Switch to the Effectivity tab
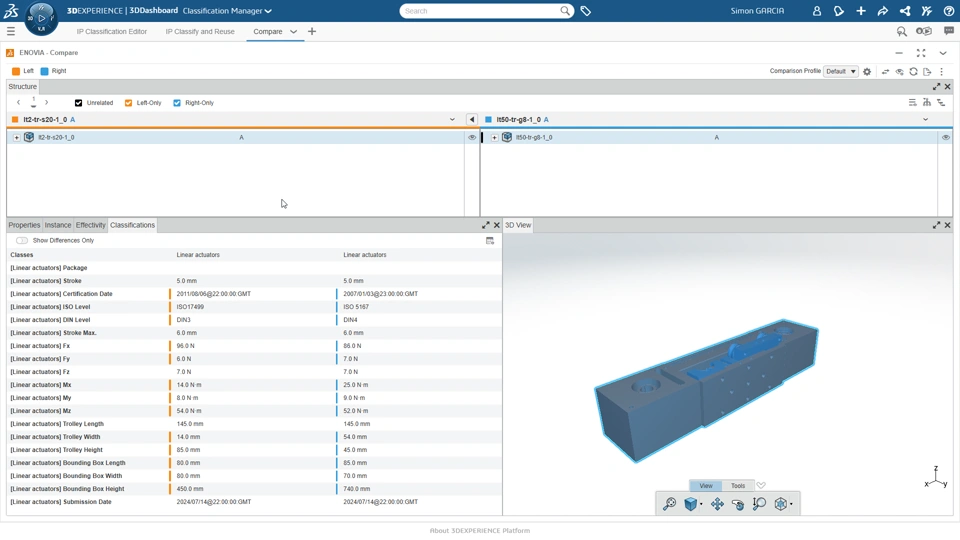960x540 pixels. [91, 225]
